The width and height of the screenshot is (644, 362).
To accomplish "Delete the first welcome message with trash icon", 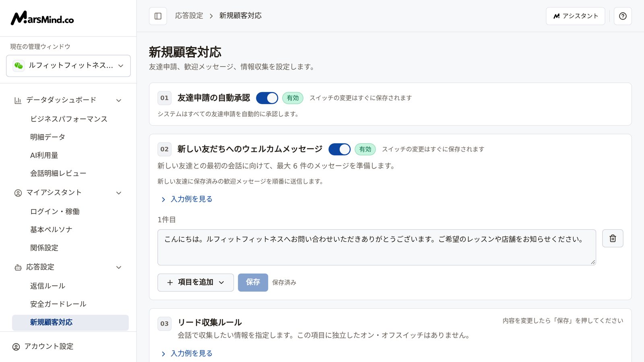I will (x=613, y=239).
